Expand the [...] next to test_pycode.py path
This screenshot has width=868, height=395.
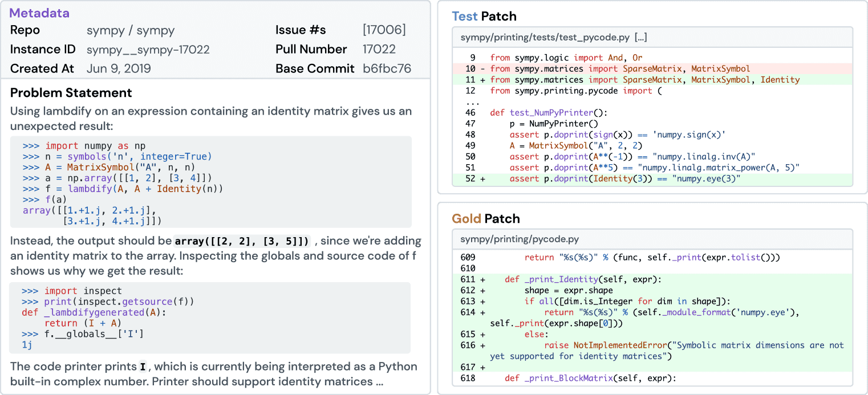[x=640, y=38]
